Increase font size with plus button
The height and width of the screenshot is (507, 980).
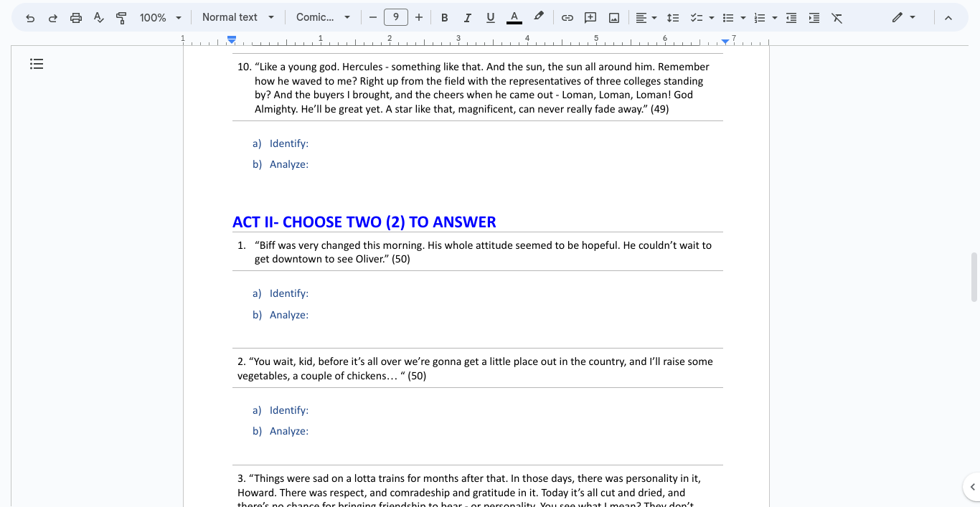point(419,18)
